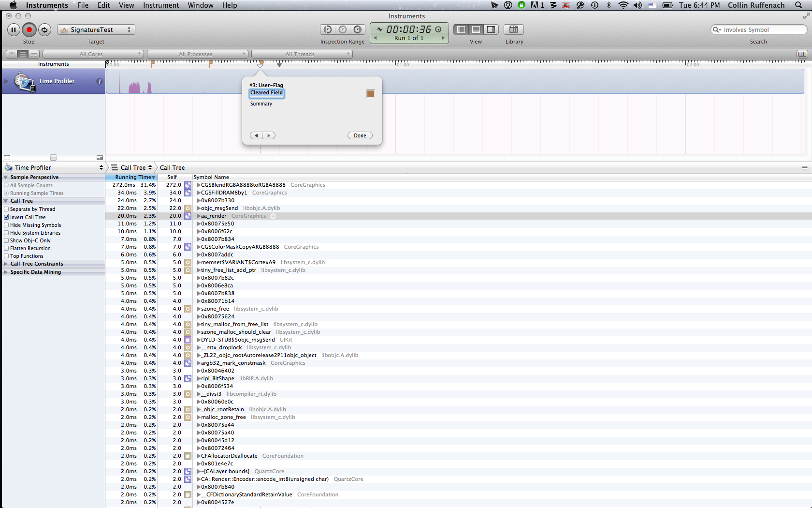
Task: Open the Help menu
Action: pos(230,5)
